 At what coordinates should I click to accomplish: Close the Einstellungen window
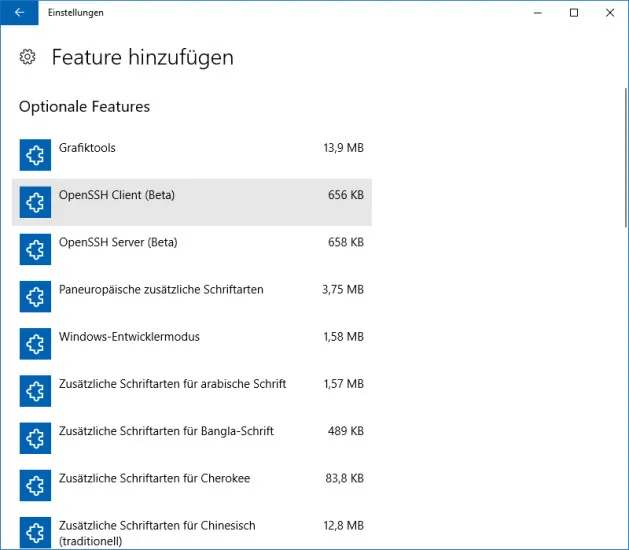click(x=610, y=13)
